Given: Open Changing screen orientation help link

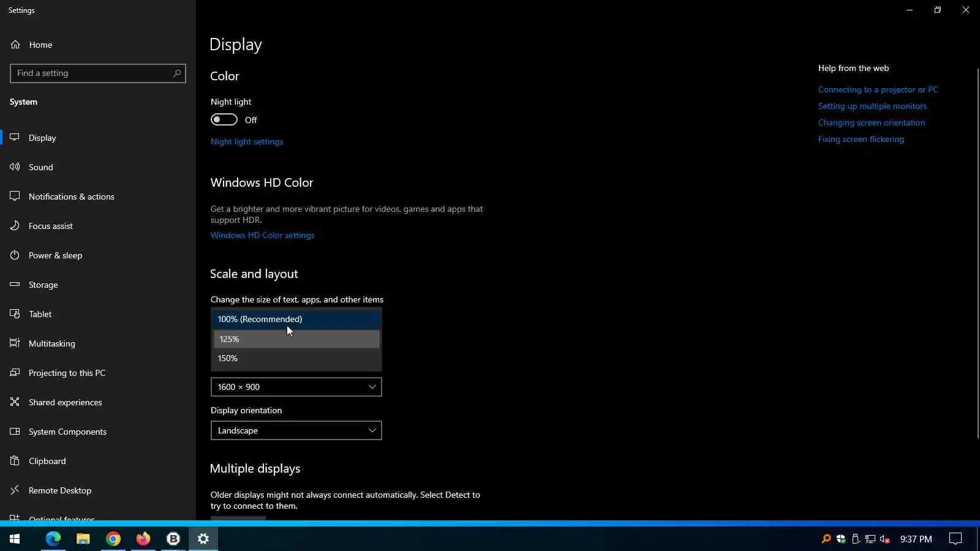Looking at the screenshot, I should [872, 122].
